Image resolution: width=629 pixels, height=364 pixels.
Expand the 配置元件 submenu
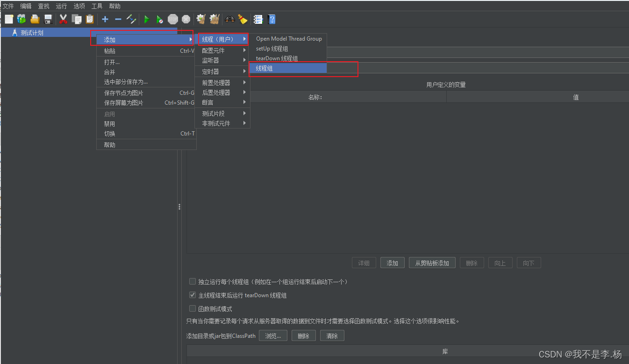pyautogui.click(x=222, y=50)
